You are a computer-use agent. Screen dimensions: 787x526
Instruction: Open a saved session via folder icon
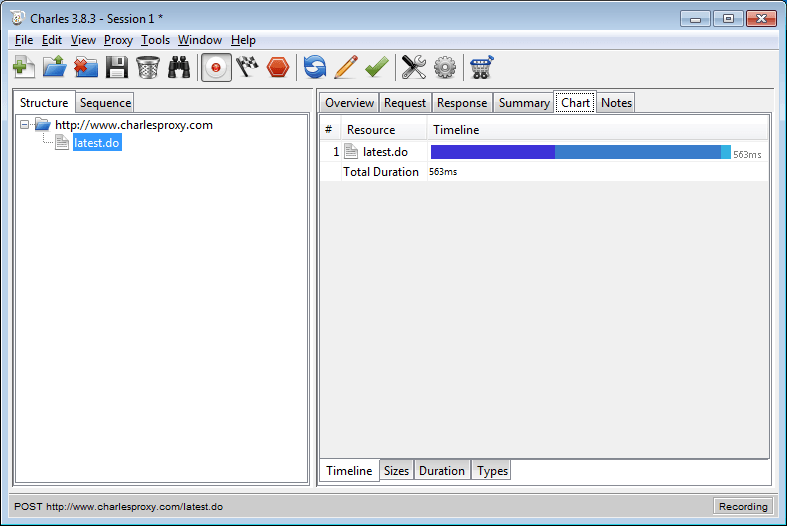(54, 68)
